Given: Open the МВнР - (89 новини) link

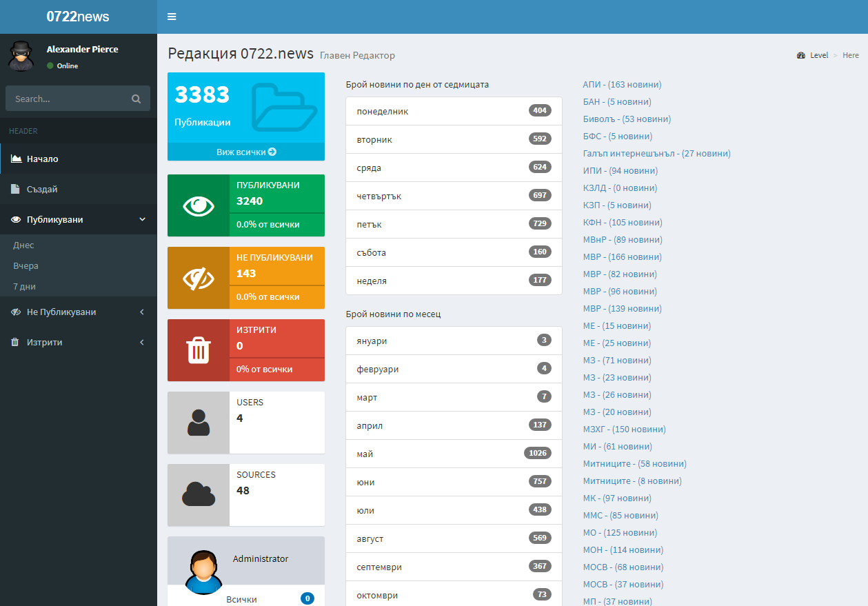Looking at the screenshot, I should click(x=623, y=239).
